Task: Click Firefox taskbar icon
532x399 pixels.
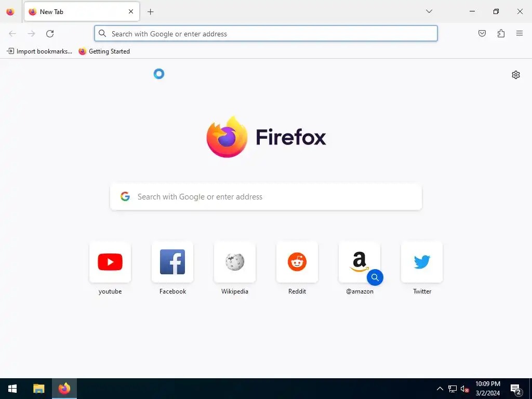Action: coord(64,389)
